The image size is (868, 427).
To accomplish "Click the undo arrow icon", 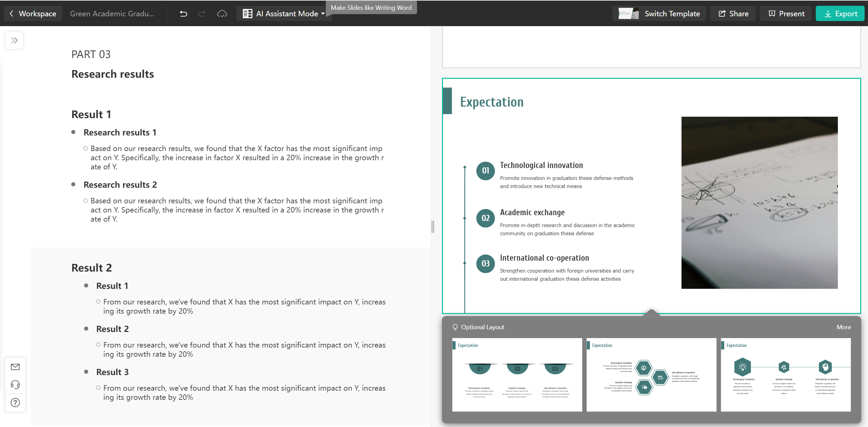I will tap(184, 14).
